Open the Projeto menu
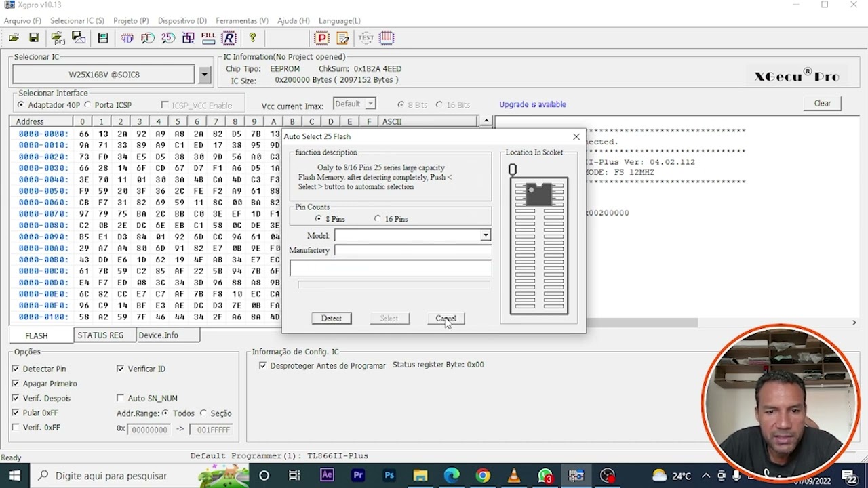Image resolution: width=868 pixels, height=488 pixels. pos(131,20)
